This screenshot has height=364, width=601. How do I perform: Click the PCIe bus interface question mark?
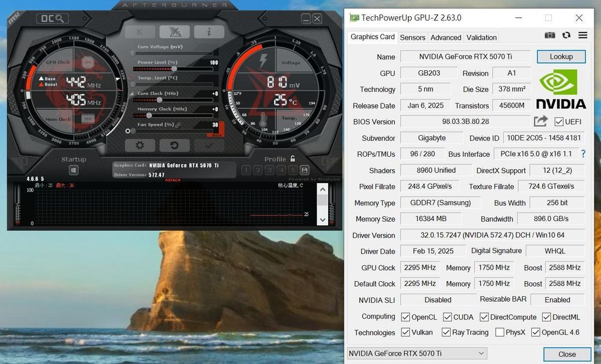pyautogui.click(x=582, y=154)
